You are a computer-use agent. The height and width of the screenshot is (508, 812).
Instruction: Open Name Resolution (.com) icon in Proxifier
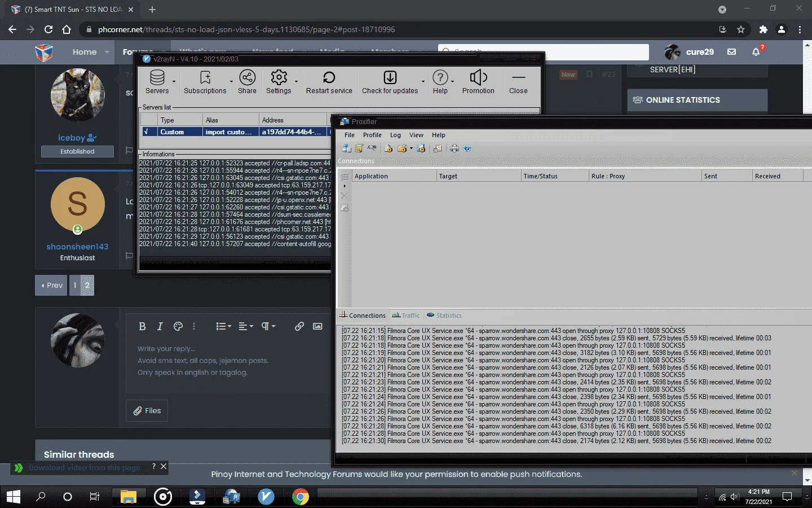pos(372,148)
